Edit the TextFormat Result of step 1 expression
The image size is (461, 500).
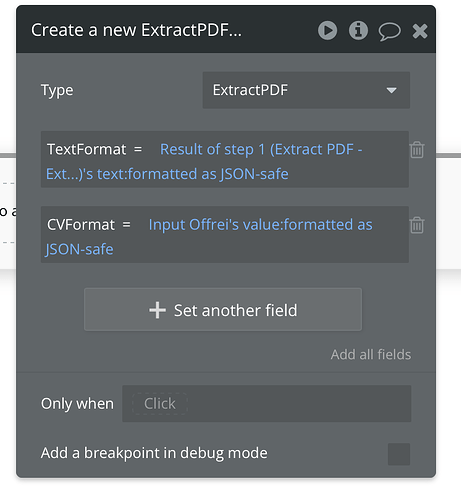coord(204,161)
